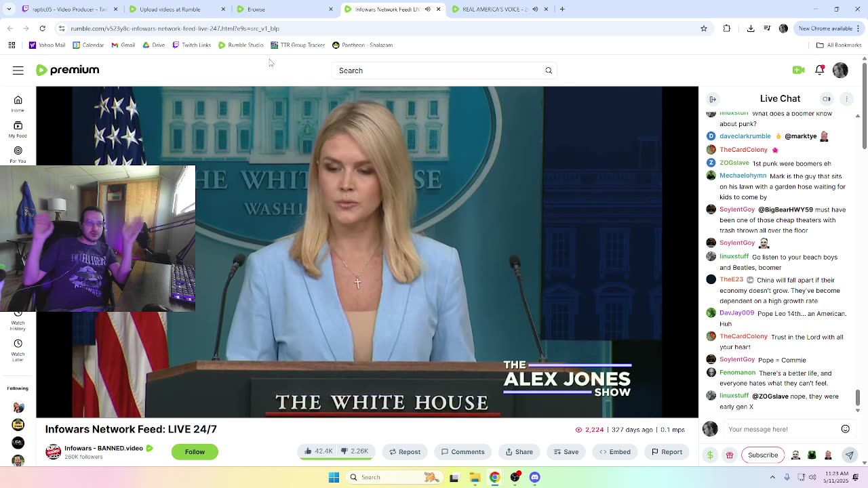Screen dimensions: 868x488
Task: Pop out the Live Chat window
Action: coord(826,99)
